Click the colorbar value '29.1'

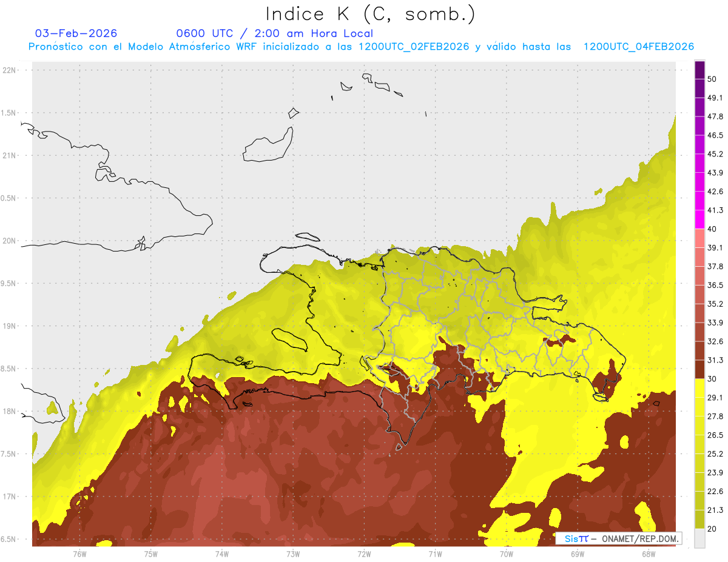tap(715, 398)
